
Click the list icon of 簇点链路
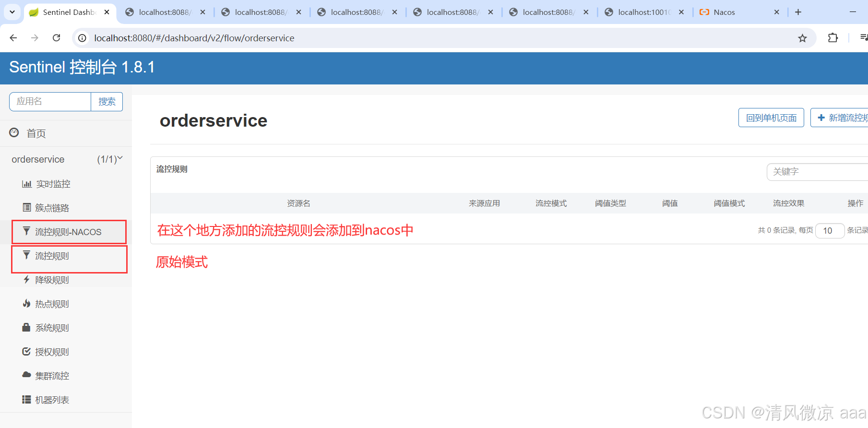[27, 207]
